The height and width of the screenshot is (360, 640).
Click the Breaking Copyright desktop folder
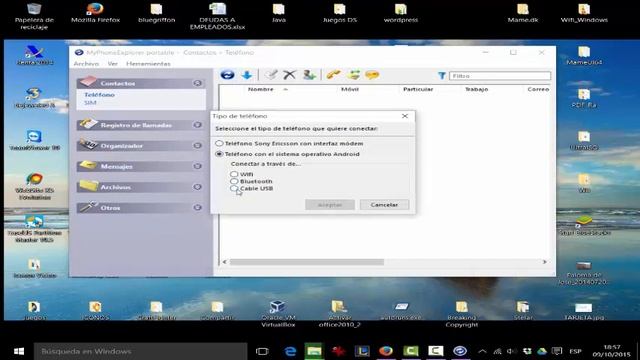pos(462,313)
